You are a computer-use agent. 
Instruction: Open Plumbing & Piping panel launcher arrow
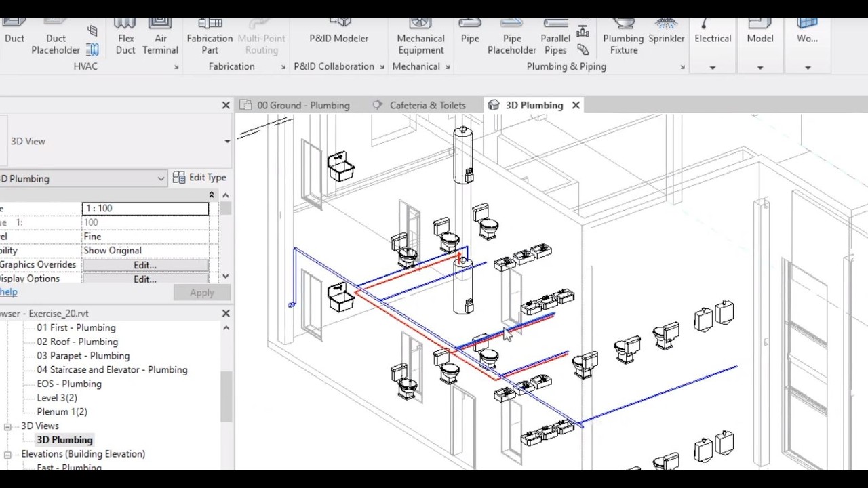682,67
